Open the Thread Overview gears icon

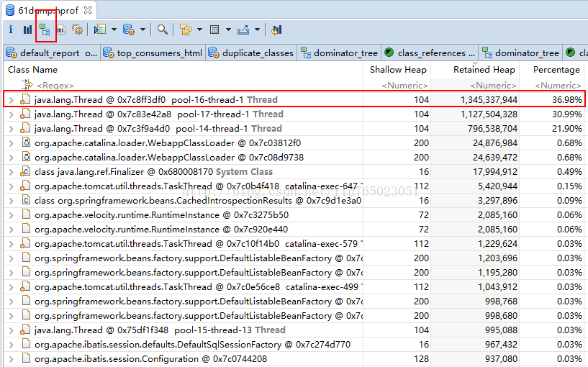77,30
